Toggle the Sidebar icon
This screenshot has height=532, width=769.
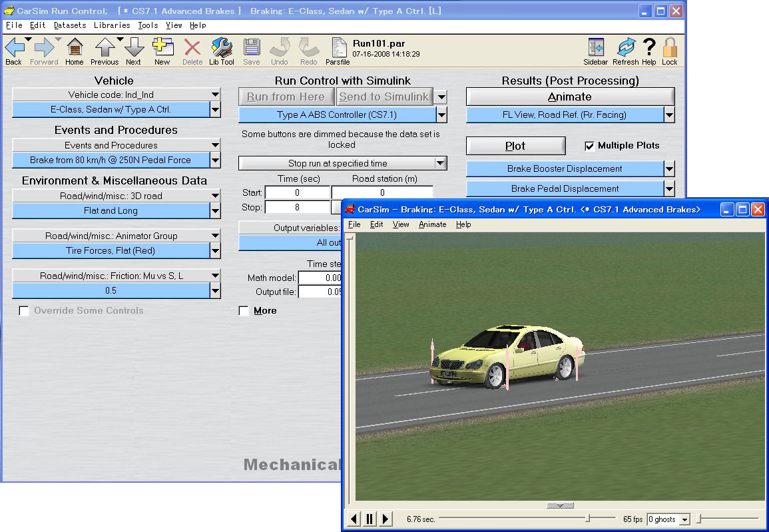tap(596, 47)
